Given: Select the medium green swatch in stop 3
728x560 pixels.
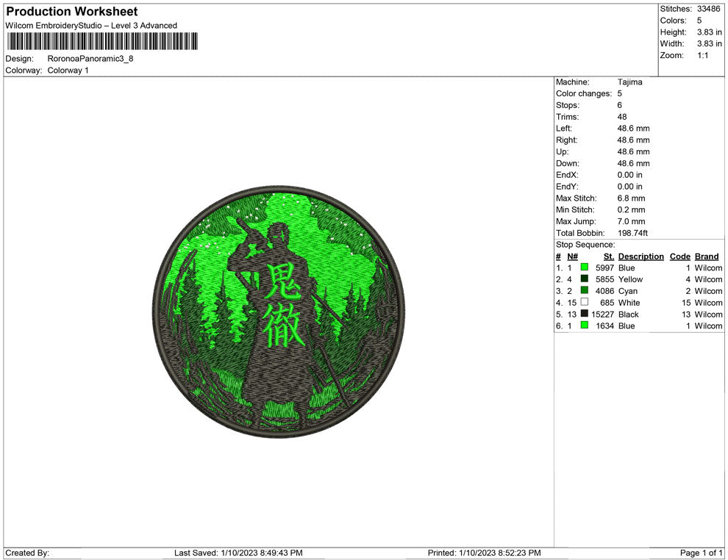Looking at the screenshot, I should click(585, 290).
